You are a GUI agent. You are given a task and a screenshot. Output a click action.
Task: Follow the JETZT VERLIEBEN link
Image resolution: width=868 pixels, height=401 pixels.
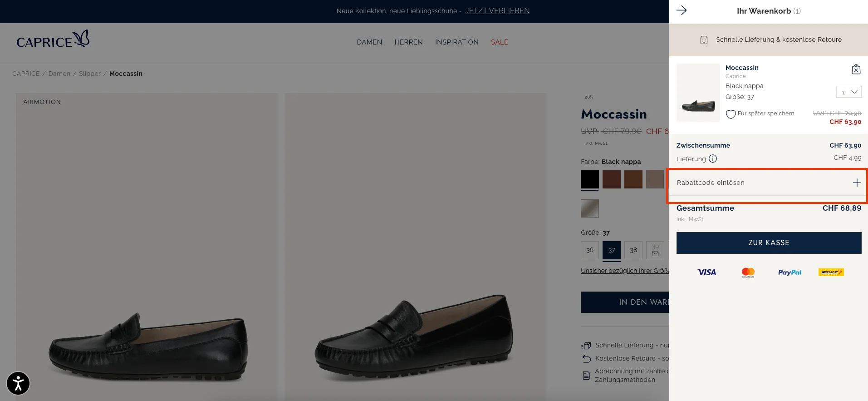497,11
